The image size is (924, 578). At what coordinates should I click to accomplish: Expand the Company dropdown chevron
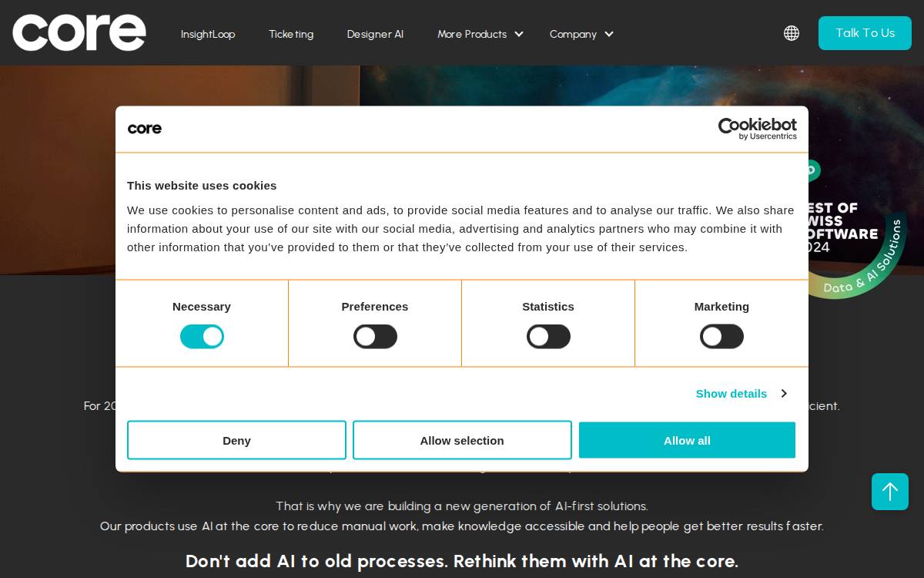tap(609, 34)
